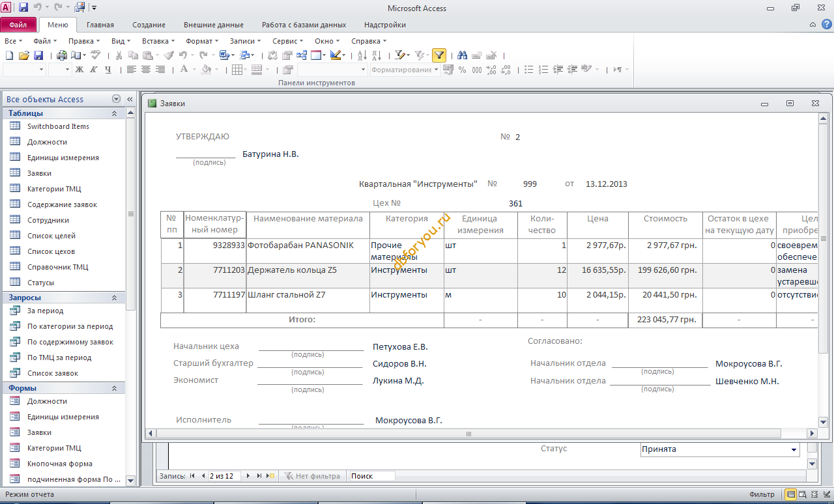Click the Center alignment icon

(x=145, y=70)
